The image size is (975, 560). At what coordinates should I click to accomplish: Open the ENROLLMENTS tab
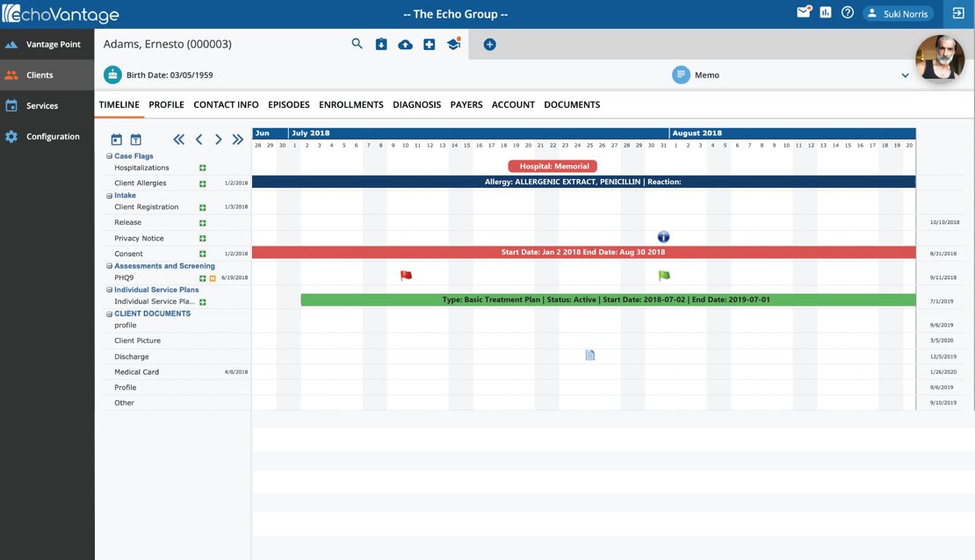(350, 104)
